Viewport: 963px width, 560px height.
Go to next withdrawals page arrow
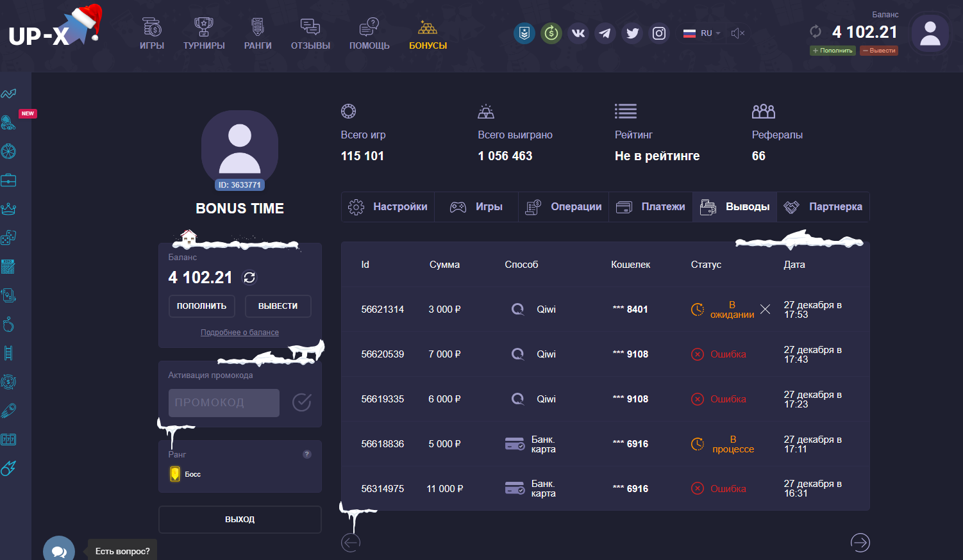pos(860,543)
